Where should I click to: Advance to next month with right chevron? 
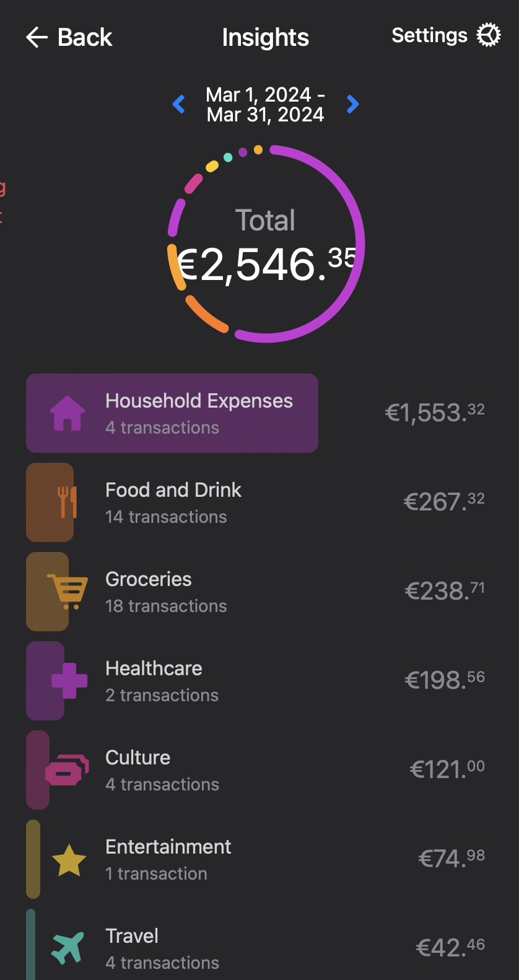coord(353,104)
